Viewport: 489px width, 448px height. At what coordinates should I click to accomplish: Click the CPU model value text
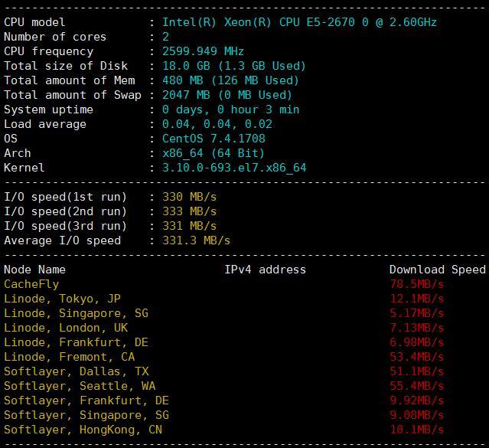point(299,22)
